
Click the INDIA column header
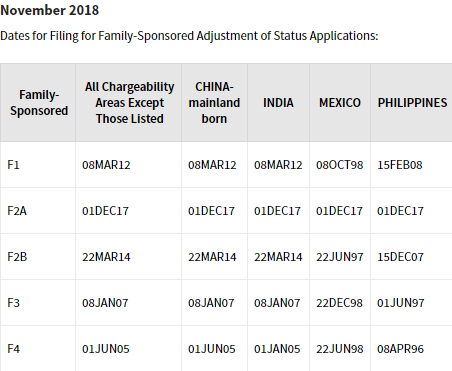[278, 103]
